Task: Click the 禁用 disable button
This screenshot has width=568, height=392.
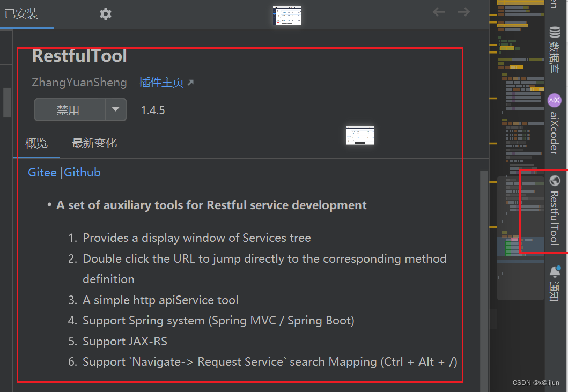Action: click(x=70, y=110)
